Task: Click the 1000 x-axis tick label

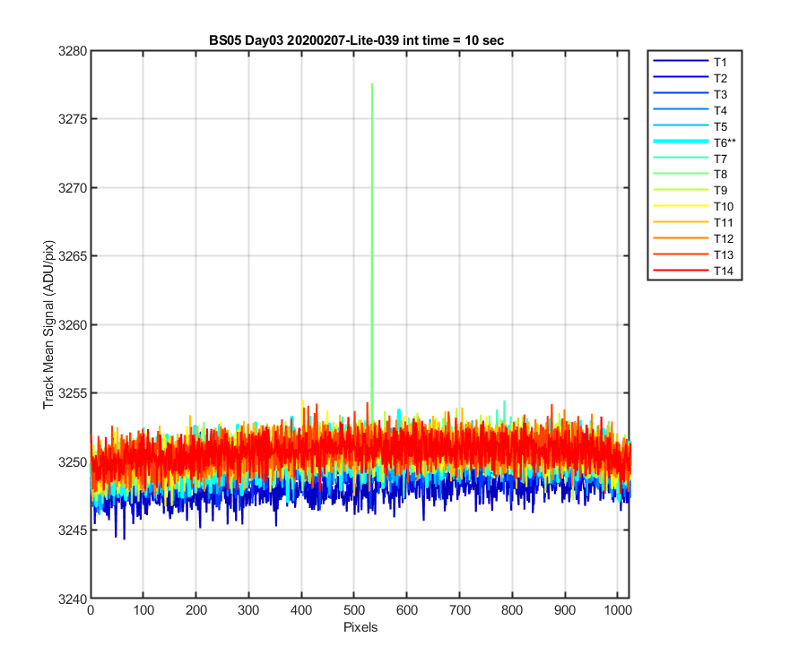Action: [618, 610]
